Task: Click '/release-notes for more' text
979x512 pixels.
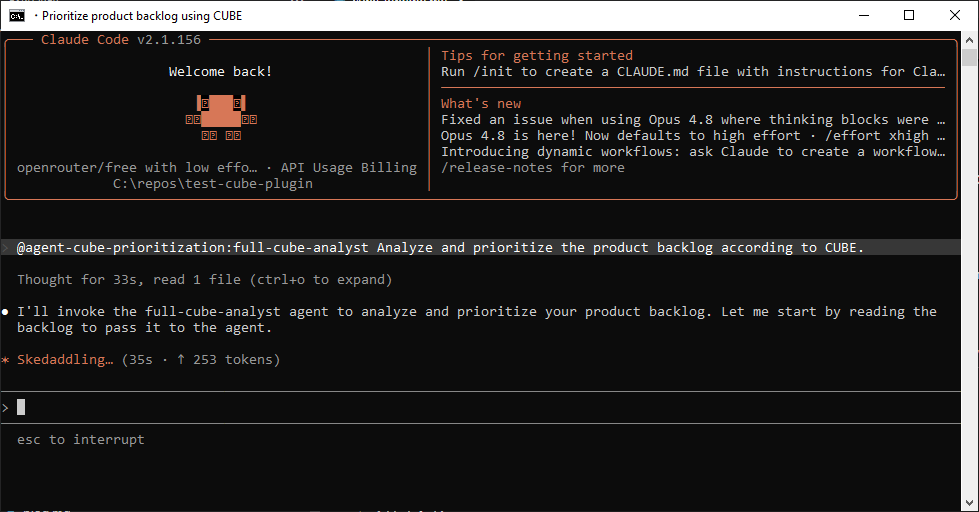Action: (x=533, y=167)
